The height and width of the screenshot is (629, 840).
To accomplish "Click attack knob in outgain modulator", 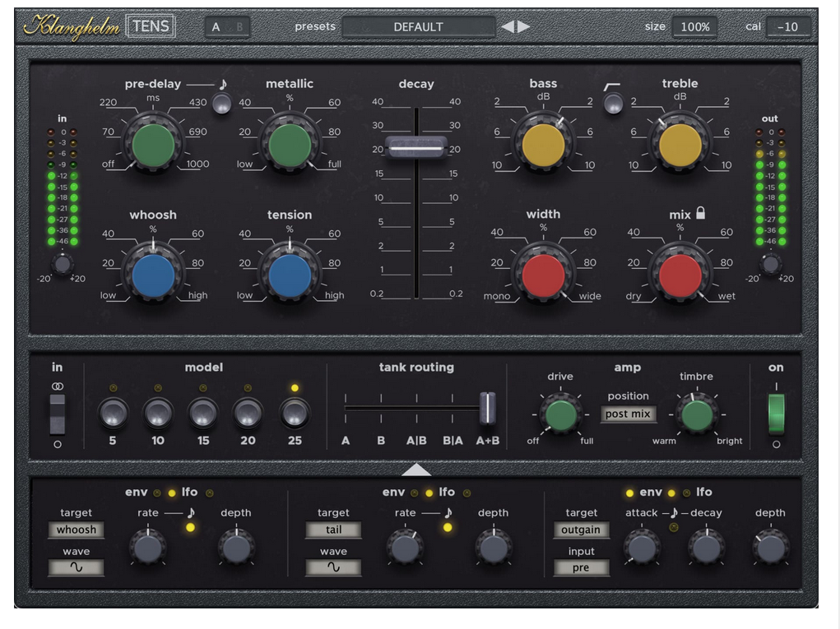I will click(x=642, y=547).
